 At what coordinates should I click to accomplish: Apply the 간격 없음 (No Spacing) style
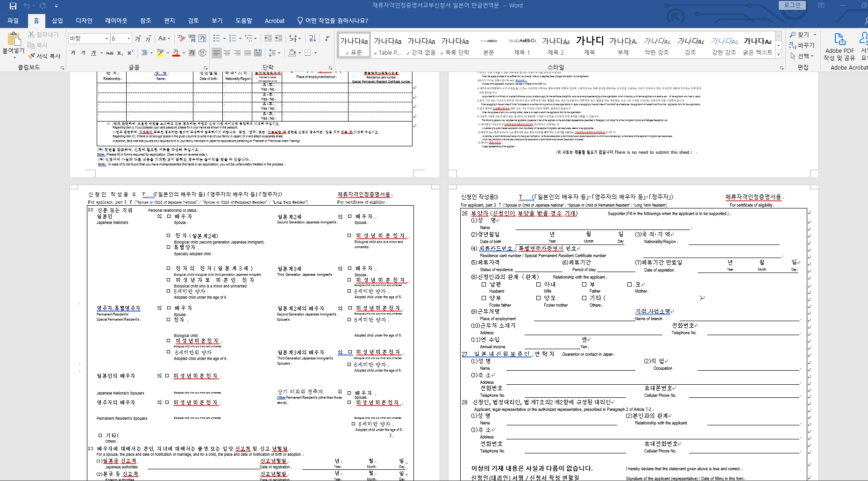point(421,45)
